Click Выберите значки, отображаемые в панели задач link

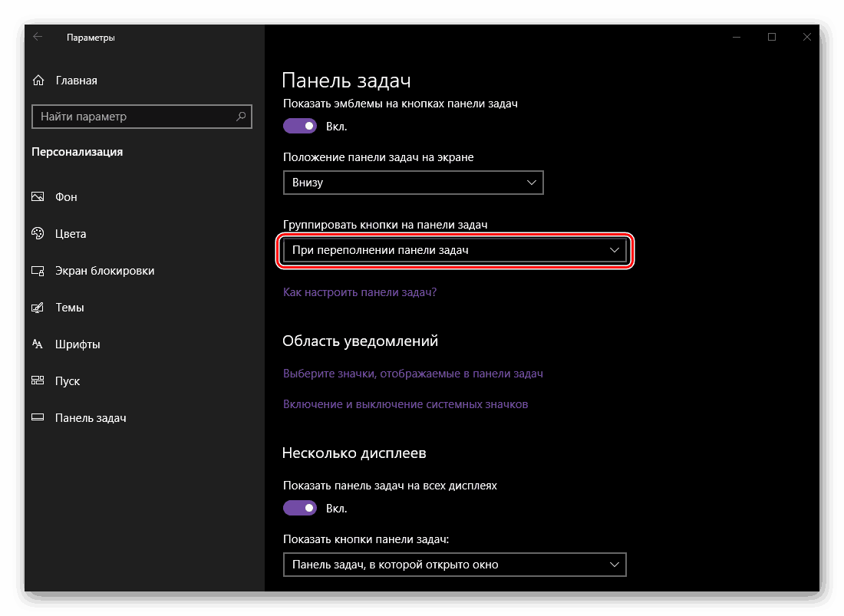(413, 374)
